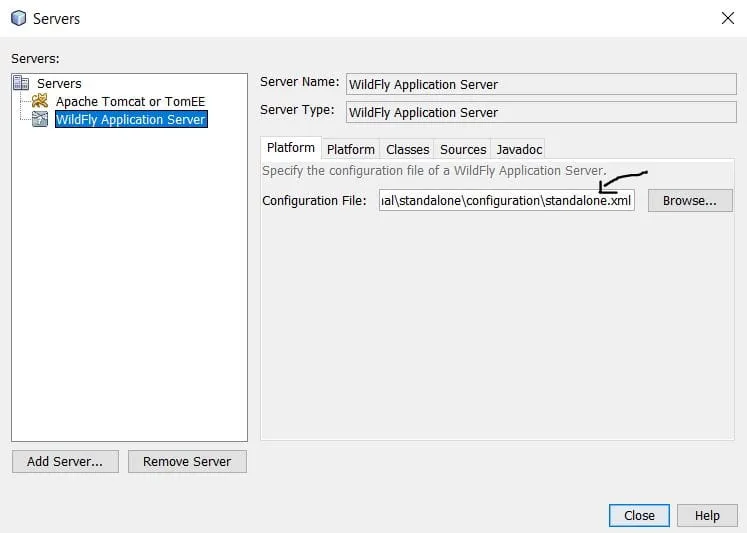Open the Platform tab beside Classes
747x533 pixels.
click(x=351, y=149)
